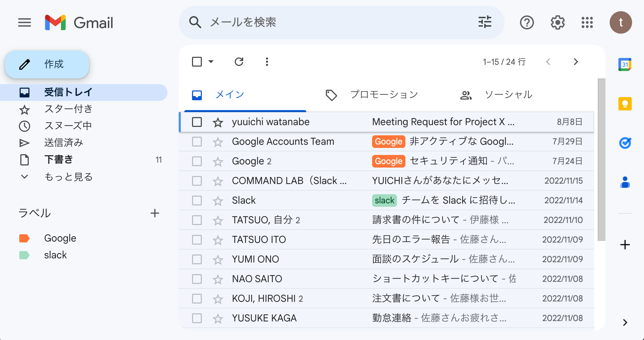644x340 pixels.
Task: Open the 先日のエラー報告 email
Action: click(x=386, y=240)
